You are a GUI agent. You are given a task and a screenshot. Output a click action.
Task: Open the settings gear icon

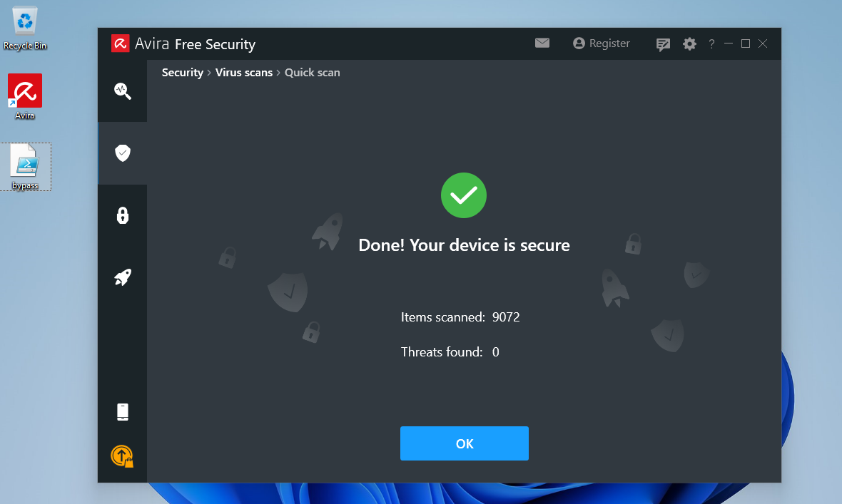(x=689, y=44)
